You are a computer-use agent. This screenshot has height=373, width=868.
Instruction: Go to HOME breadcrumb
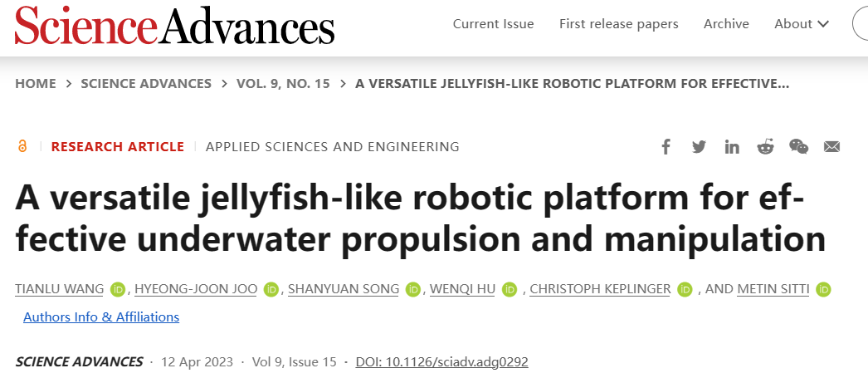[36, 84]
